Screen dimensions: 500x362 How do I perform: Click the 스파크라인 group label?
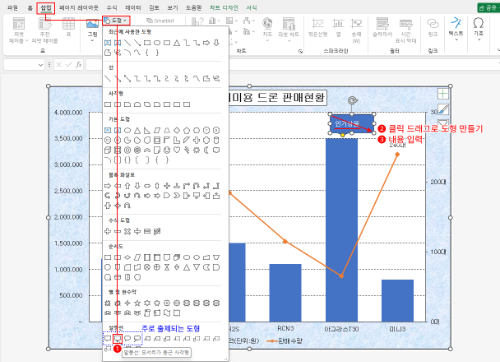pos(336,51)
